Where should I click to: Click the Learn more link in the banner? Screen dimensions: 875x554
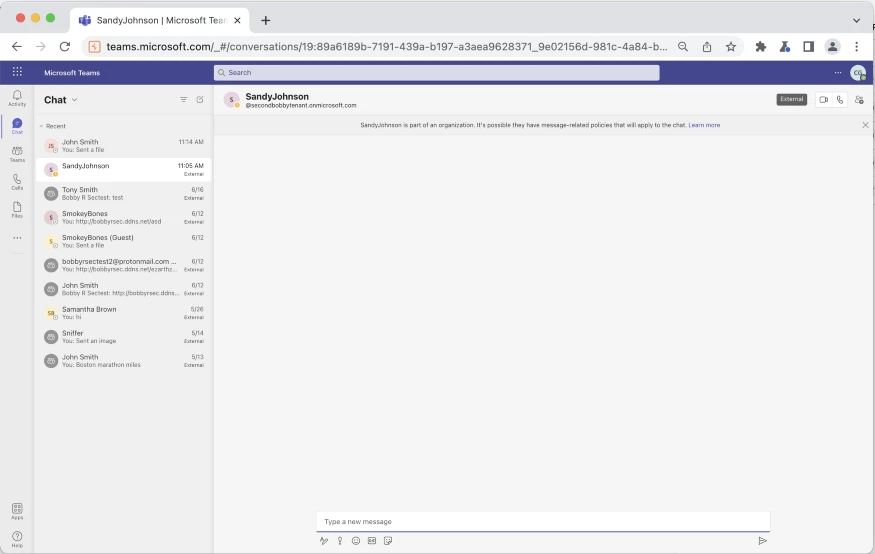(704, 125)
